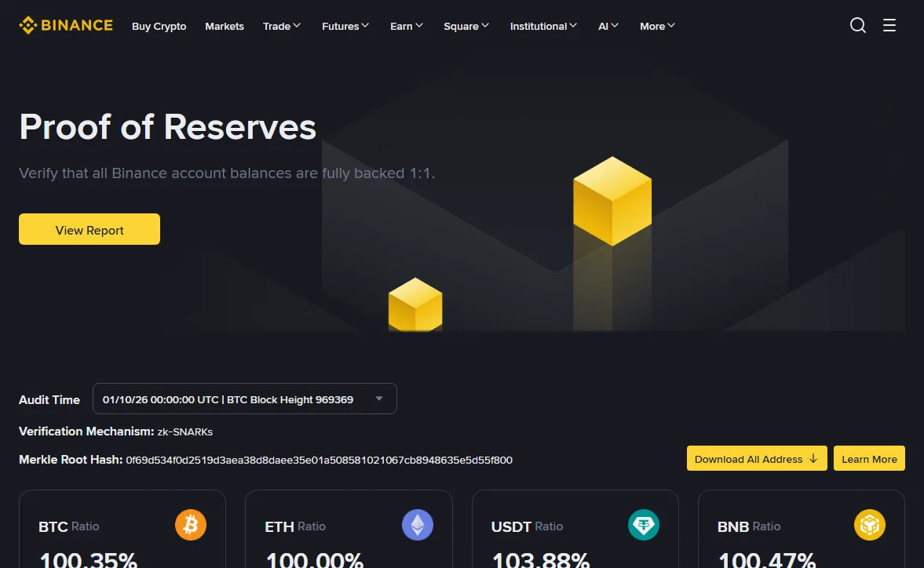Screen dimensions: 924x568
Task: Click the BNB Ratio label
Action: (749, 526)
